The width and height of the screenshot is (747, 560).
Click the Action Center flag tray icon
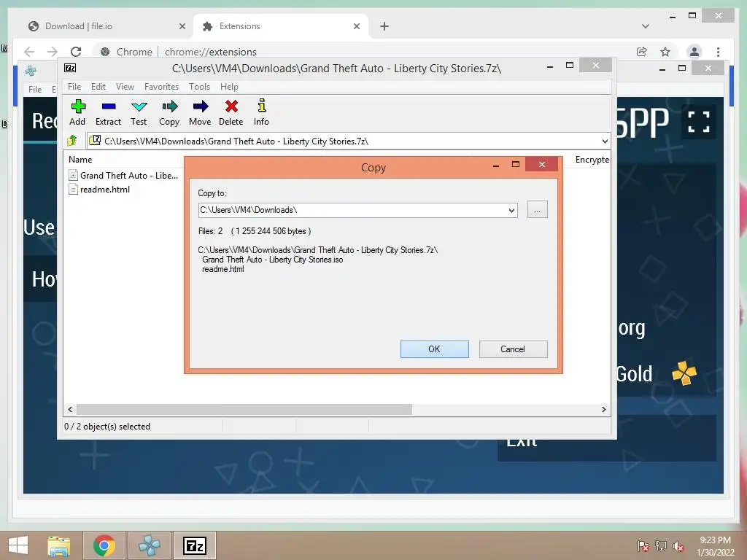643,546
